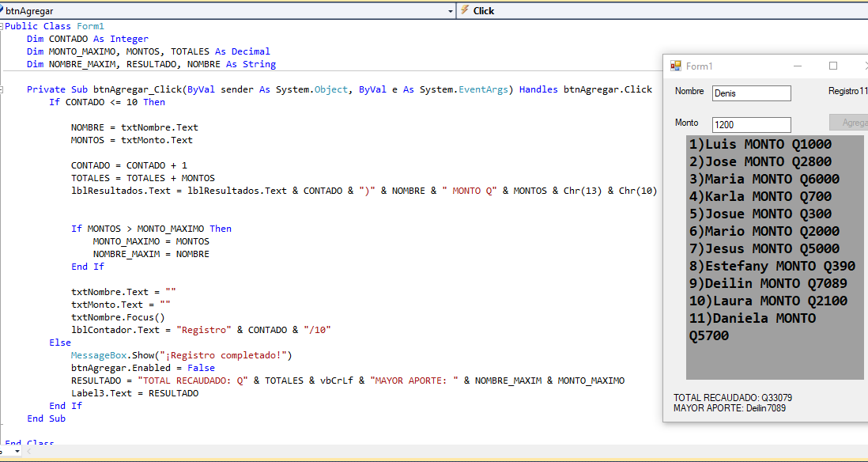Collapse the btnAgregar_Click Sub outline

[2, 89]
